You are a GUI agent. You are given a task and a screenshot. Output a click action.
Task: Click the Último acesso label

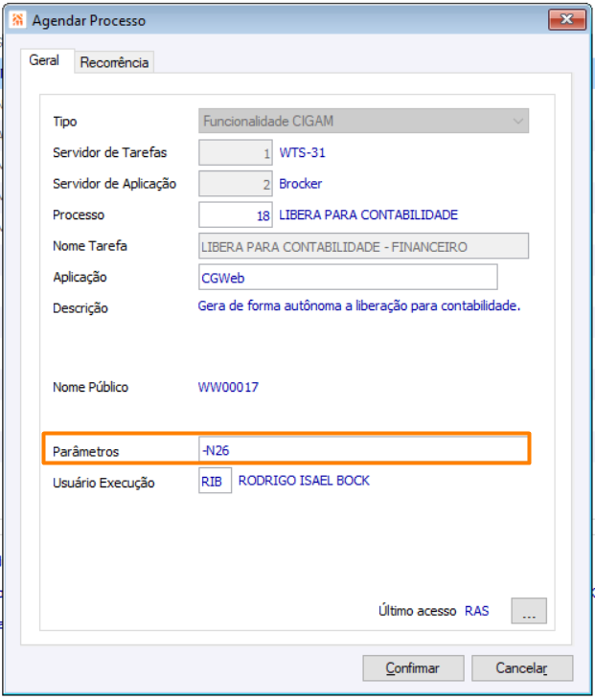click(x=417, y=610)
